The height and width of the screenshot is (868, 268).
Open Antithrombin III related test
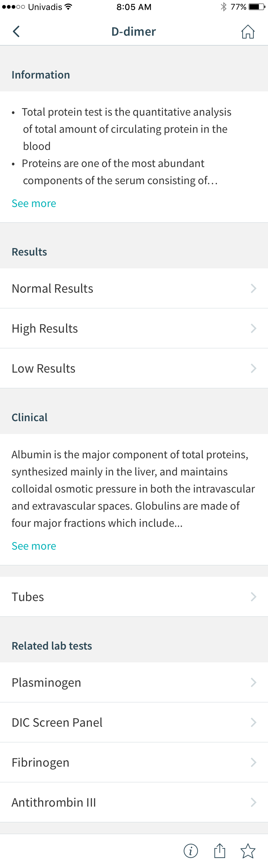click(134, 802)
